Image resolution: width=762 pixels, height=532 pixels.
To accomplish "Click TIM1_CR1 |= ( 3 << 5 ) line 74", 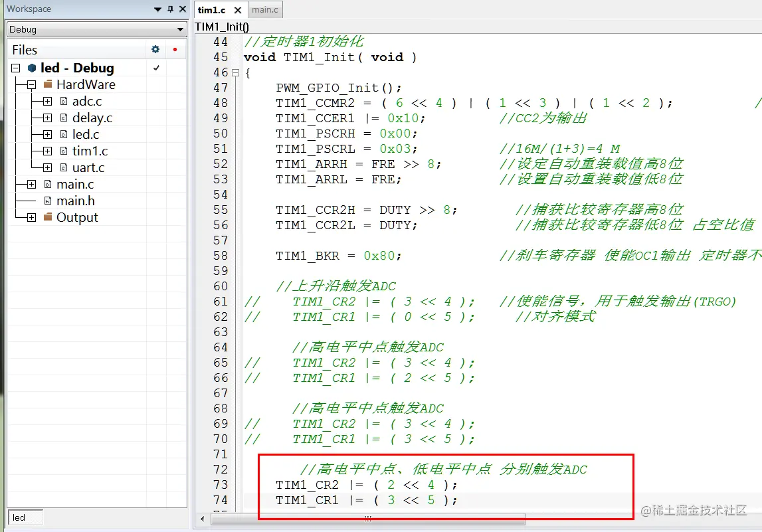I will point(367,500).
